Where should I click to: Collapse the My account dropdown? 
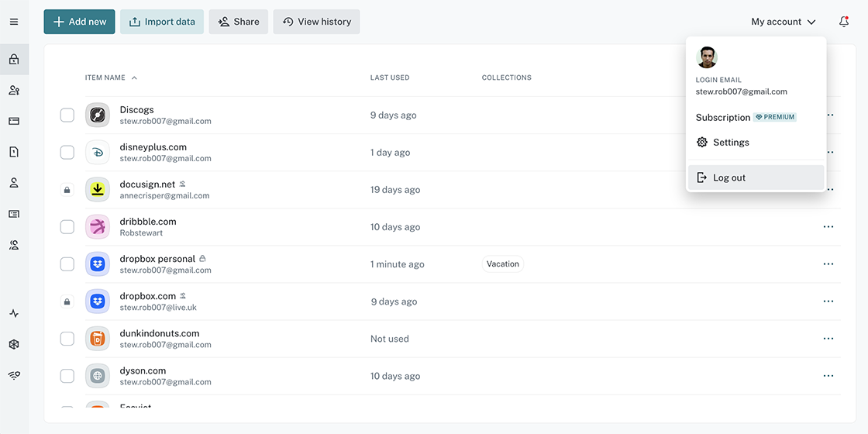click(784, 22)
